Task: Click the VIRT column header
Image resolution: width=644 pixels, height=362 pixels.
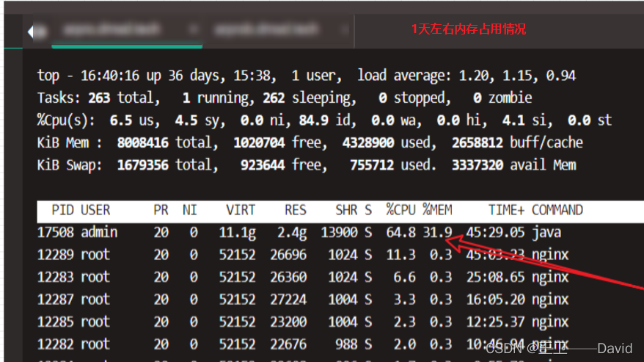Action: click(x=241, y=210)
